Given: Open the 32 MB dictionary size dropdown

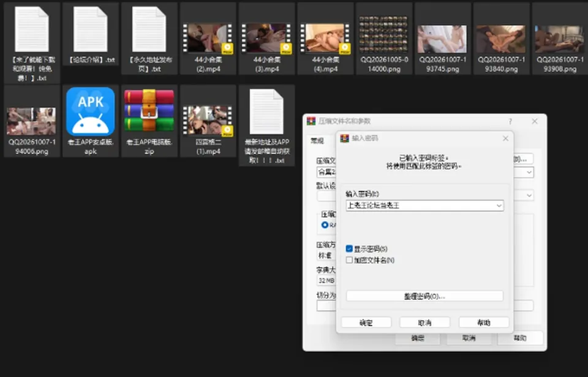Looking at the screenshot, I should 326,280.
